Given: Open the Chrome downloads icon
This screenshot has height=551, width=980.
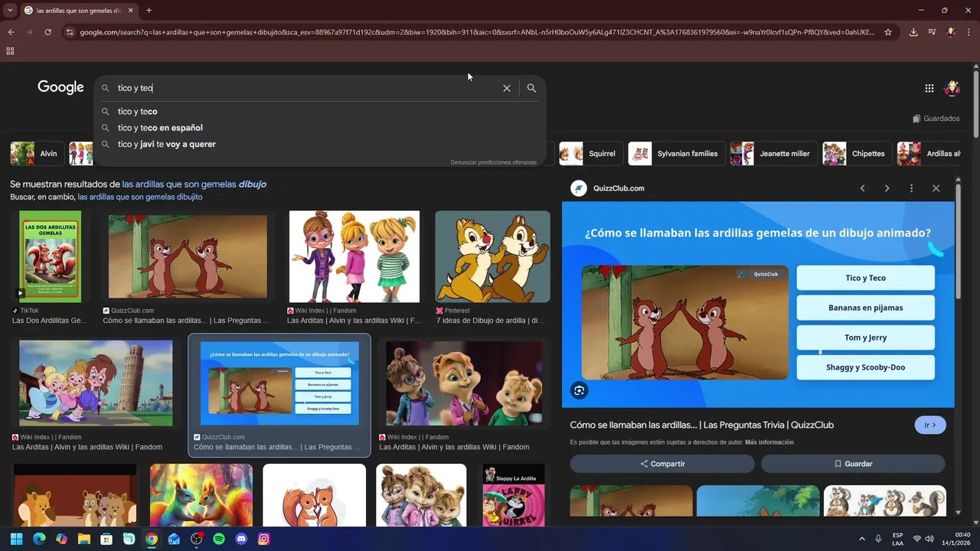Looking at the screenshot, I should point(913,32).
